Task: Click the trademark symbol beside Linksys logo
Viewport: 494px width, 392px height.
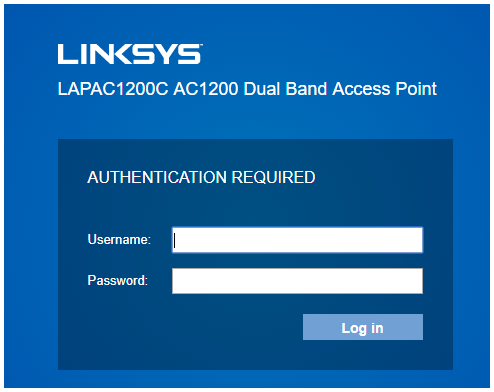Action: pyautogui.click(x=201, y=45)
